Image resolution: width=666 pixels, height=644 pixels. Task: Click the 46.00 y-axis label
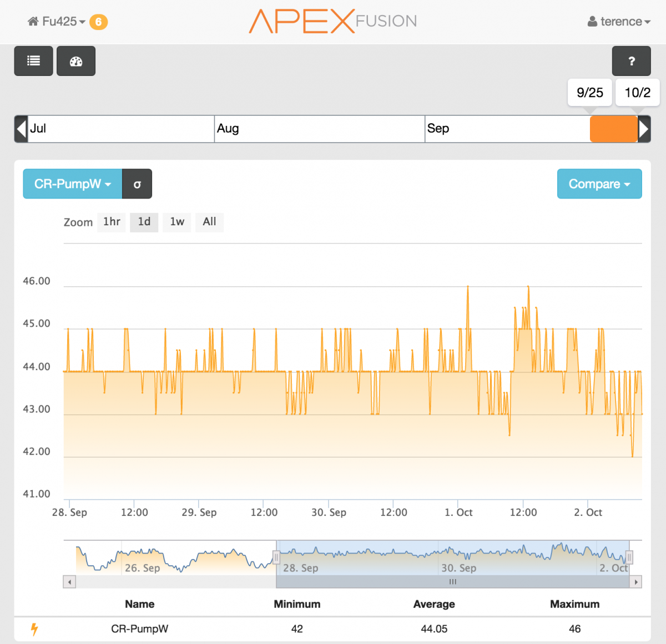pos(37,281)
